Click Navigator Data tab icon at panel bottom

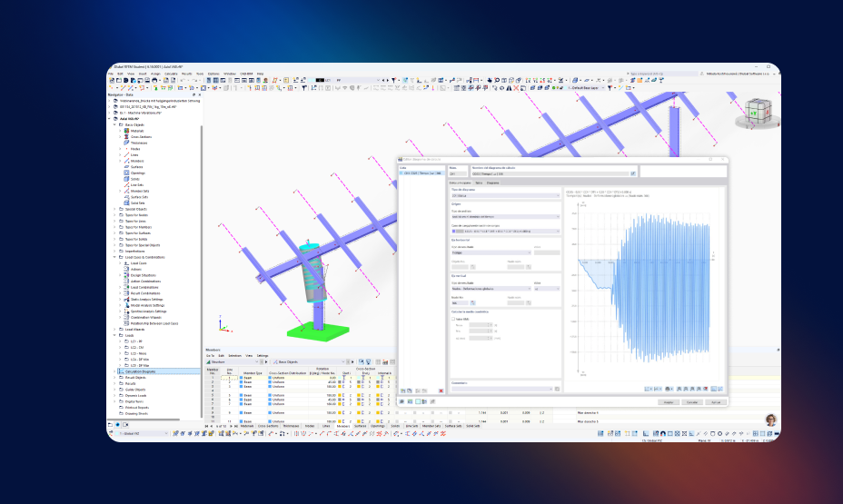111,424
